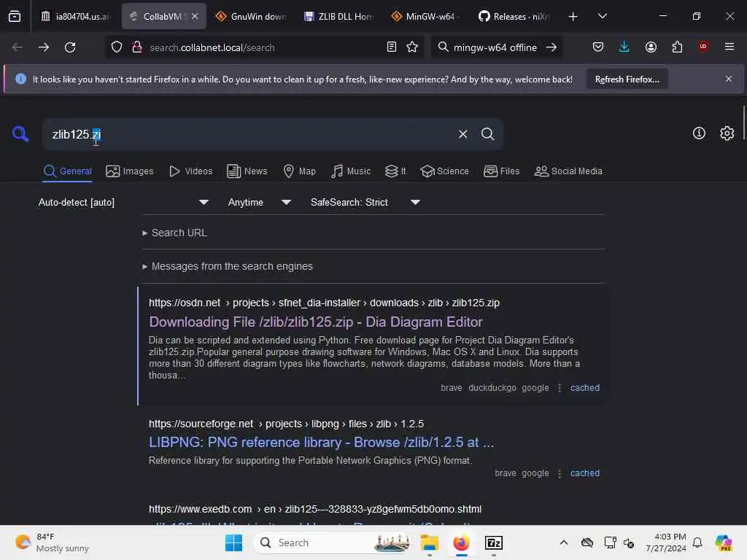747x560 pixels.
Task: Open the downloads panel
Action: (x=624, y=47)
